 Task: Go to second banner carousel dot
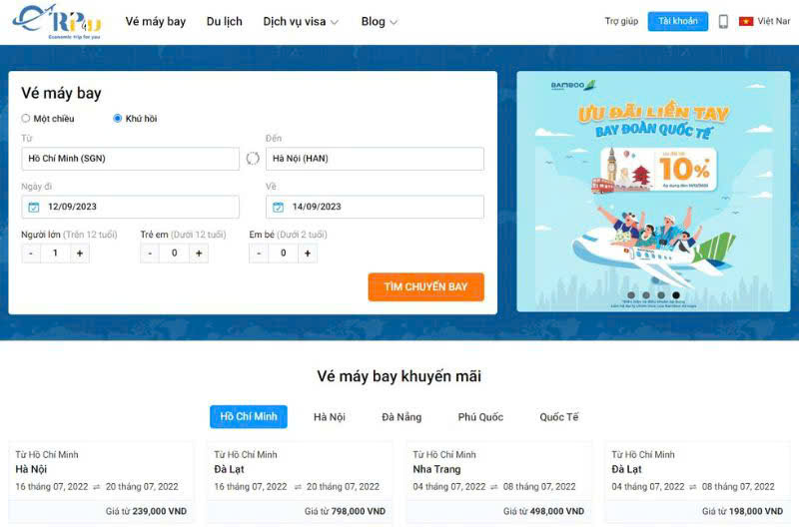pyautogui.click(x=646, y=295)
